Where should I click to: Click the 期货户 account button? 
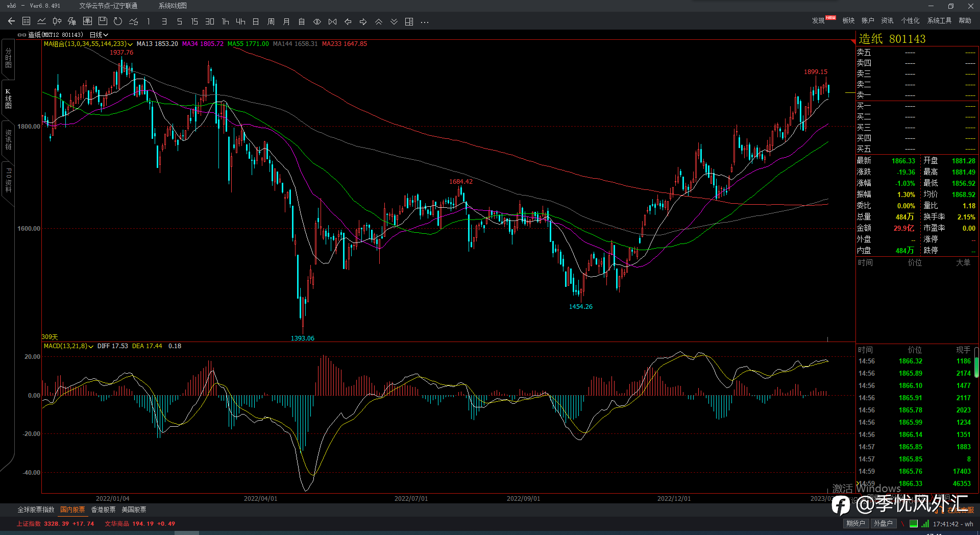pos(855,523)
